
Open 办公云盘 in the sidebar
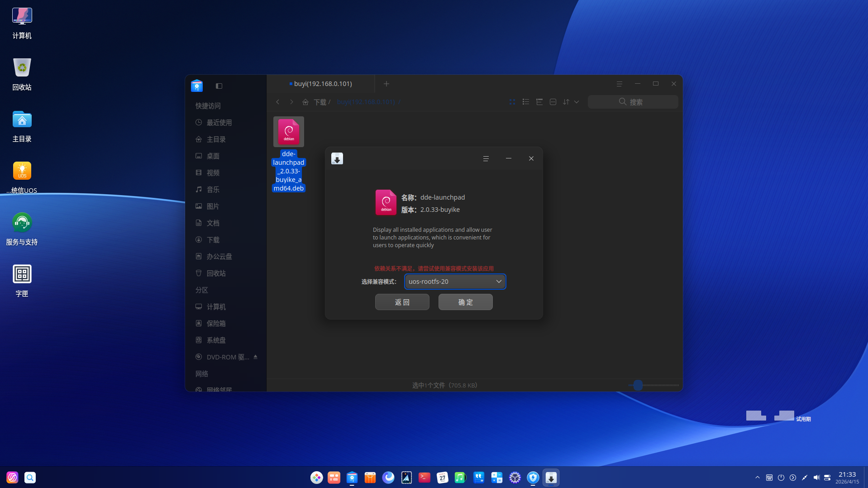pos(225,257)
